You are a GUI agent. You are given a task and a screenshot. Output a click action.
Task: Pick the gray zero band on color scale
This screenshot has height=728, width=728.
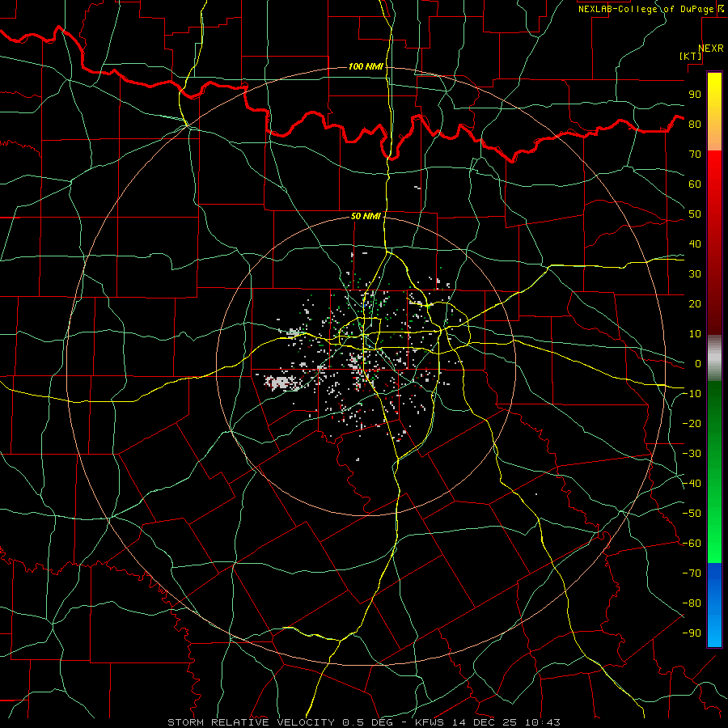coord(714,358)
